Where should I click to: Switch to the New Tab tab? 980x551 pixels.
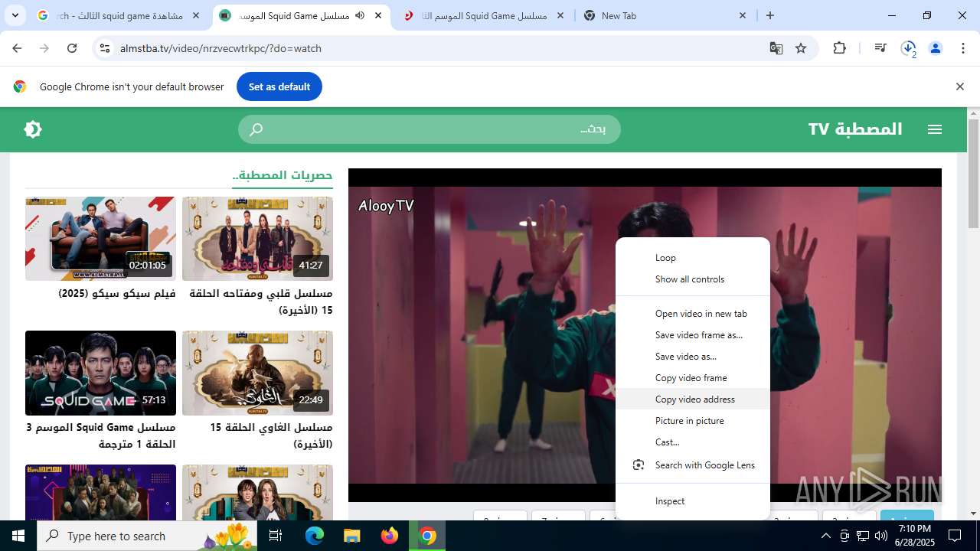(666, 15)
